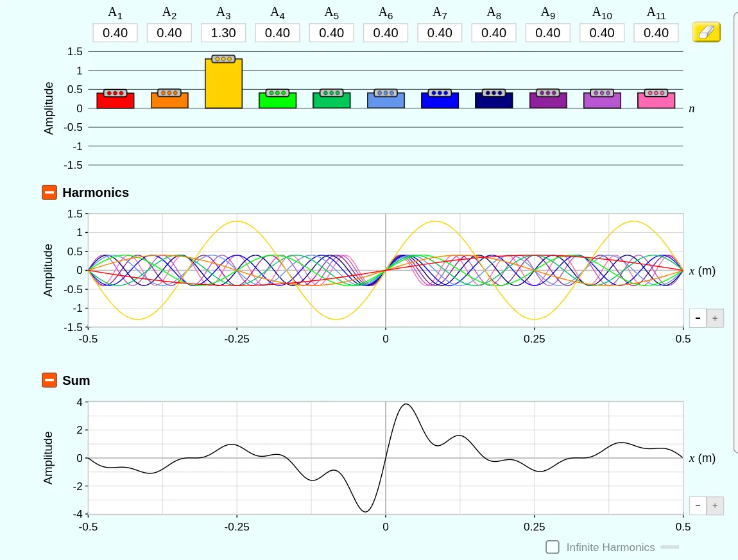Image resolution: width=738 pixels, height=560 pixels.
Task: Click the A3 amplitude field showing 1.30
Action: click(x=223, y=33)
